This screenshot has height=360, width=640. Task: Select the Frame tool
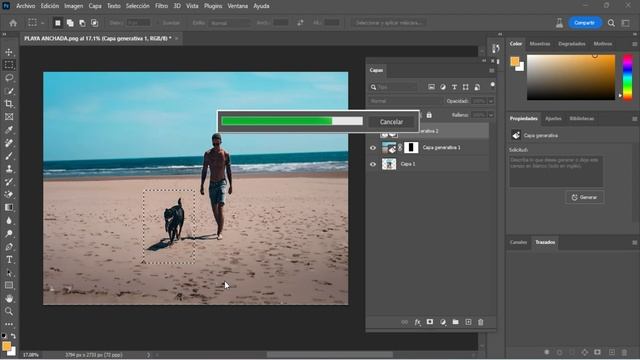pos(9,117)
